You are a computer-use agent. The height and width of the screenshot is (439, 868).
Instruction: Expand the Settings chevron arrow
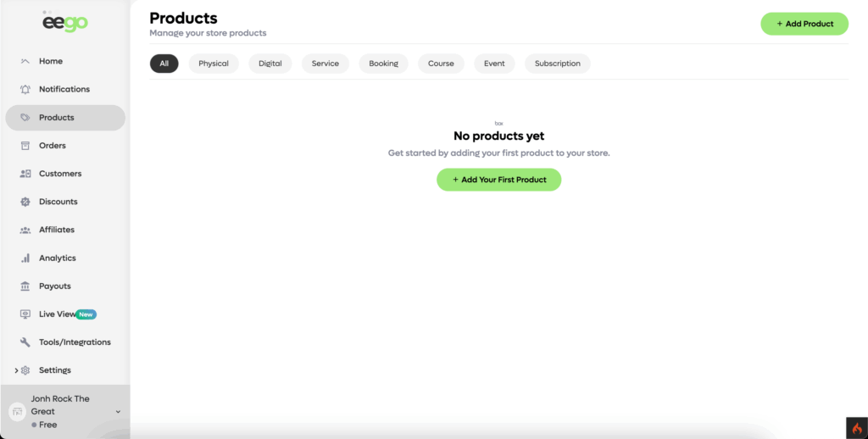tap(15, 370)
